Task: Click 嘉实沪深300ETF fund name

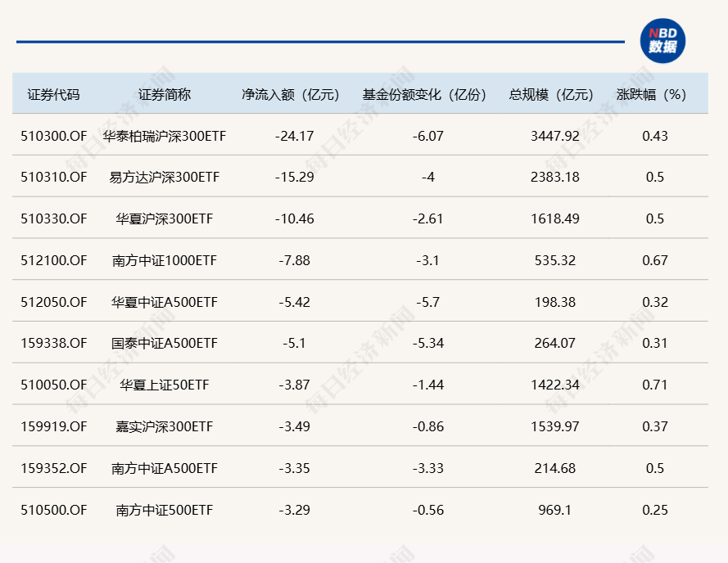Action: coord(165,427)
